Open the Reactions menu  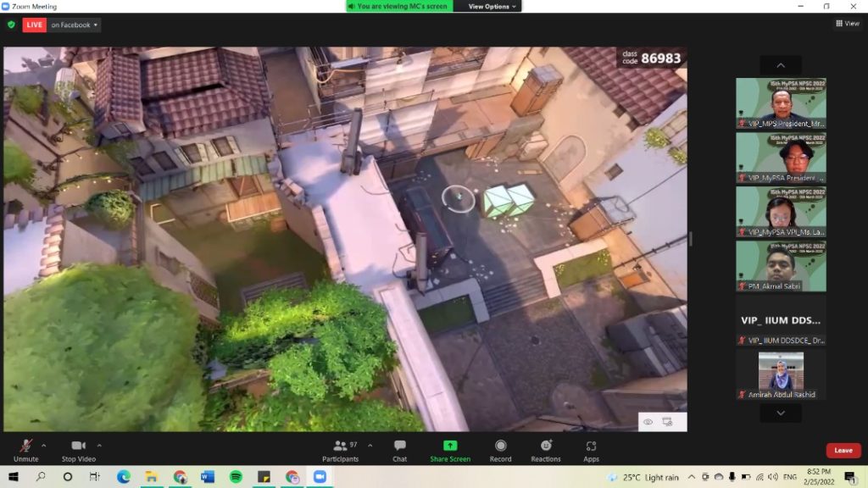point(546,450)
